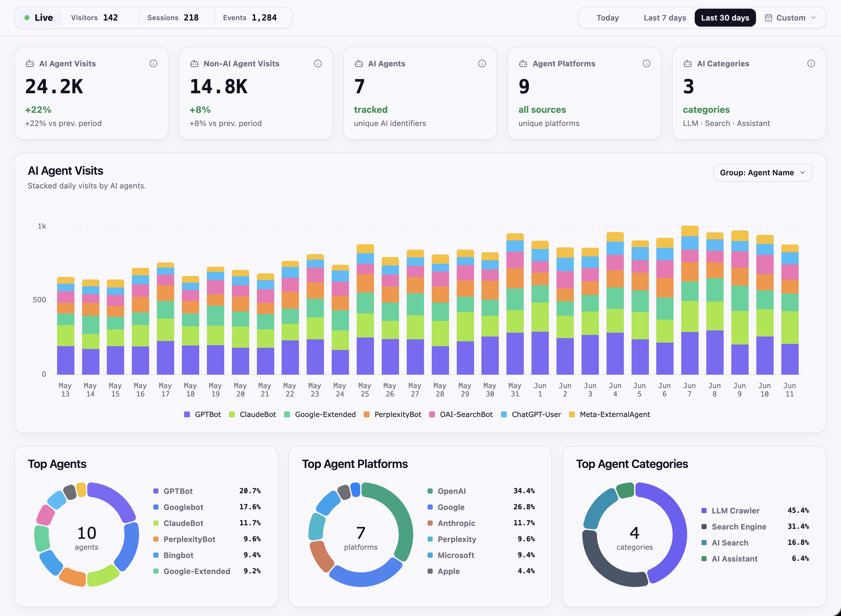Click the 20.7% value for GPTBot
This screenshot has height=616, width=841.
pyautogui.click(x=250, y=491)
